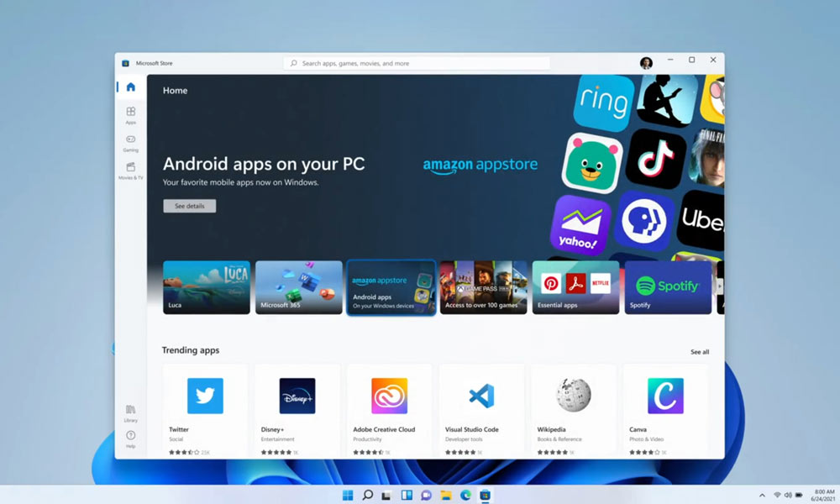Select the Essential apps featured tile

click(576, 287)
